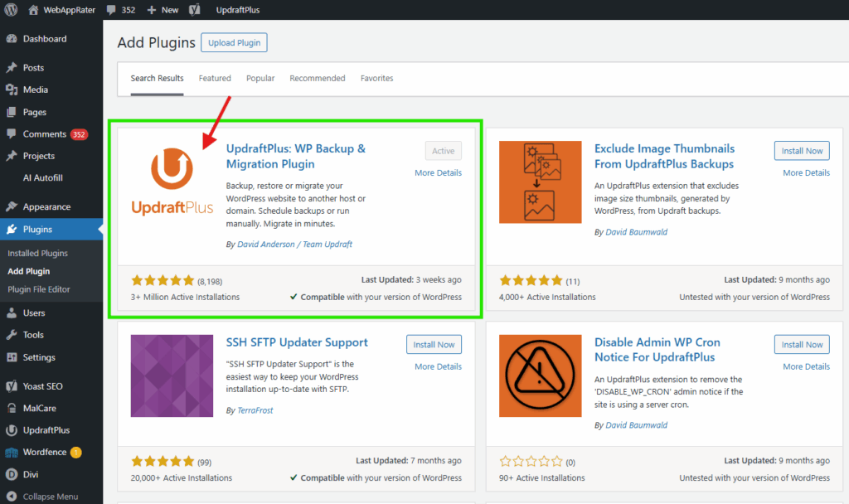Image resolution: width=849 pixels, height=504 pixels.
Task: Open the Recommended plugins tab
Action: click(317, 79)
